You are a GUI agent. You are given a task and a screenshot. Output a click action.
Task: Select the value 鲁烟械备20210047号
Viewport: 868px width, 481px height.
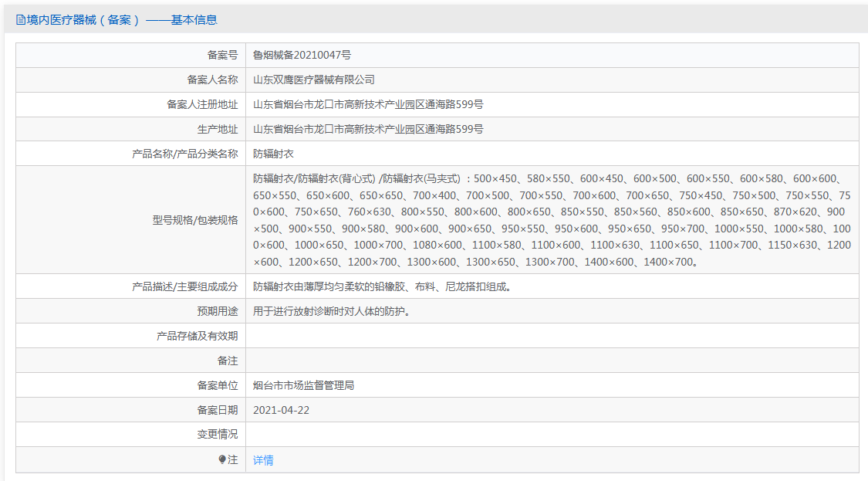302,55
